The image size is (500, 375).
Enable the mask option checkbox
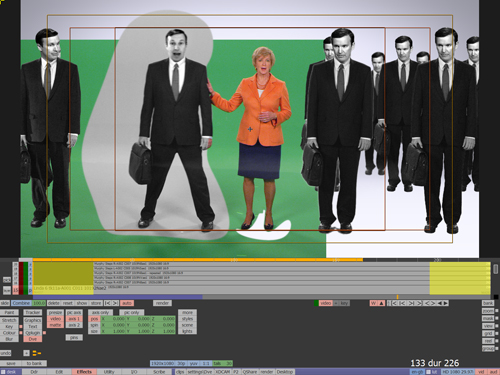497,318
